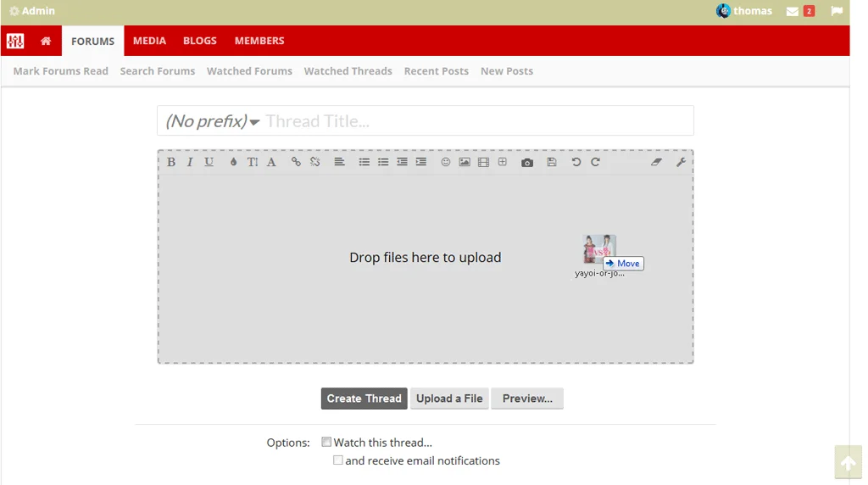
Task: Enable receive email notifications checkbox
Action: (x=337, y=460)
